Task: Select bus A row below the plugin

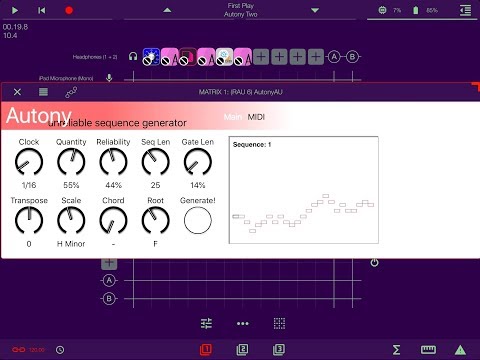Action: coord(109,281)
